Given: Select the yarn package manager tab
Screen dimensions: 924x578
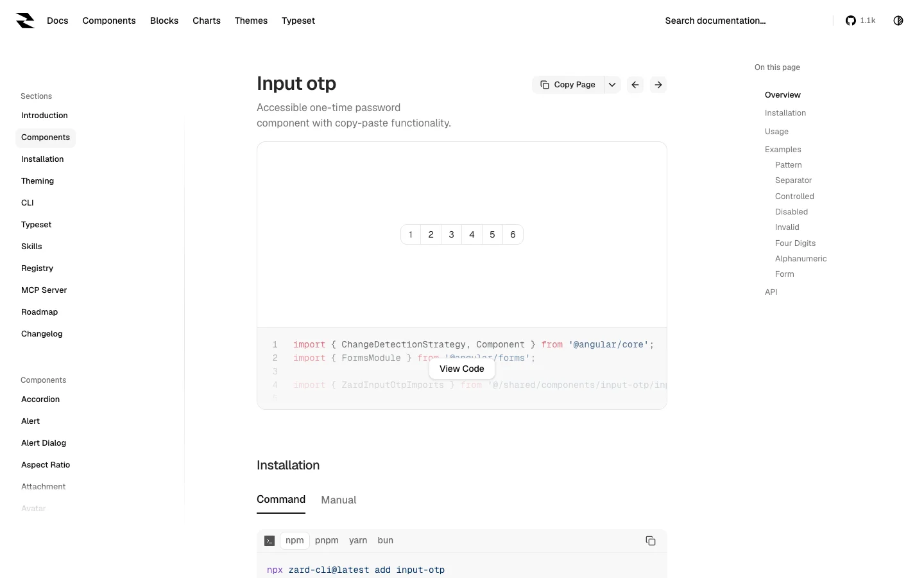Looking at the screenshot, I should [x=358, y=541].
